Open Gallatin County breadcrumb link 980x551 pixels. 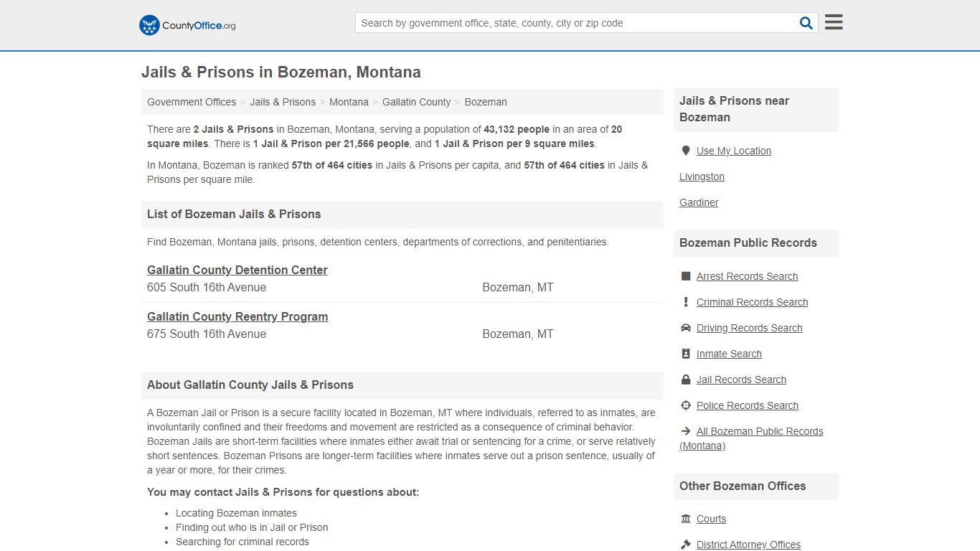[416, 102]
